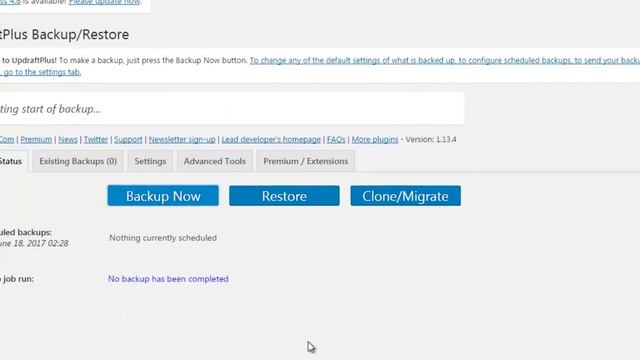Click the Clone/Migrate button

[x=405, y=196]
